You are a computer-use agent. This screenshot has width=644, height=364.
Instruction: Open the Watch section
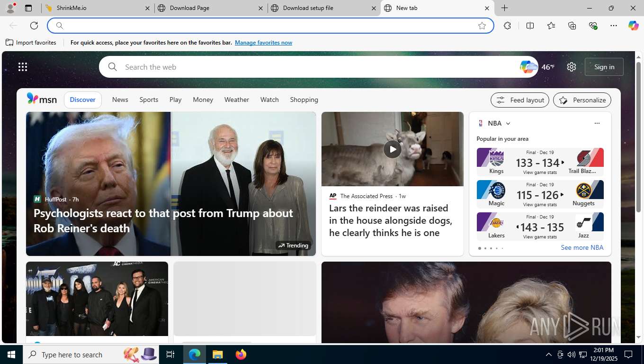point(269,100)
